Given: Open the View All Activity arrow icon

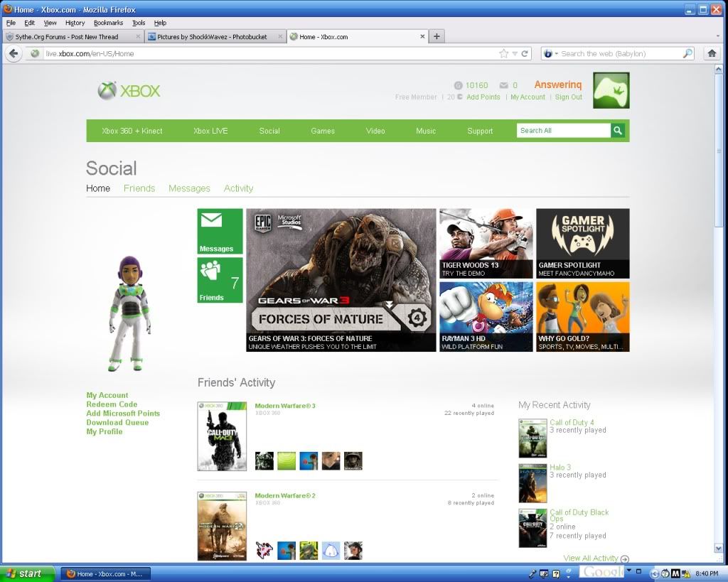Looking at the screenshot, I should coord(625,559).
